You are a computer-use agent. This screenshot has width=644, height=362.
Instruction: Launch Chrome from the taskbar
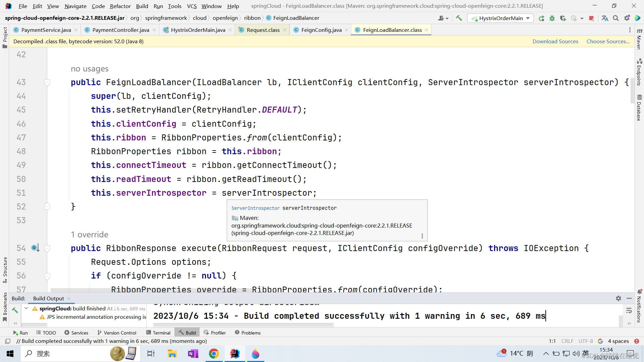(214, 354)
